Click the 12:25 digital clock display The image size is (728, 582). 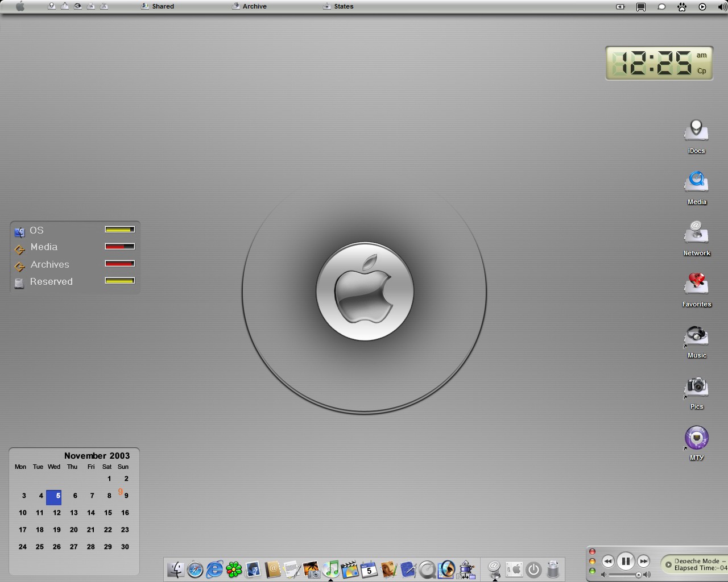(652, 63)
